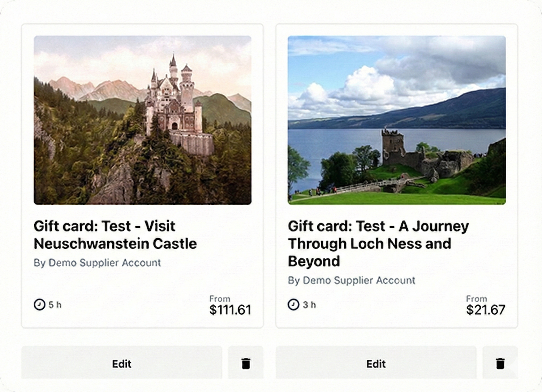Image resolution: width=542 pixels, height=392 pixels.
Task: Click the Visit Neuschwanstein Castle title
Action: tap(115, 235)
